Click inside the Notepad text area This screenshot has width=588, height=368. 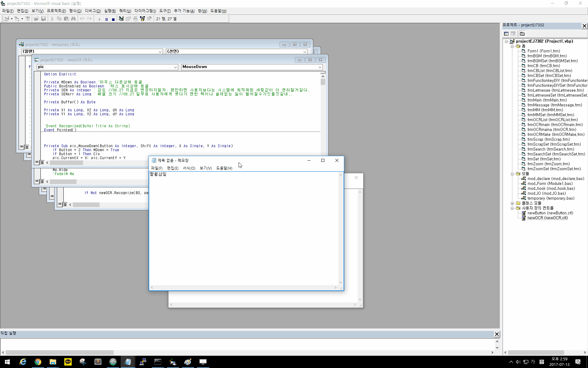click(x=245, y=230)
